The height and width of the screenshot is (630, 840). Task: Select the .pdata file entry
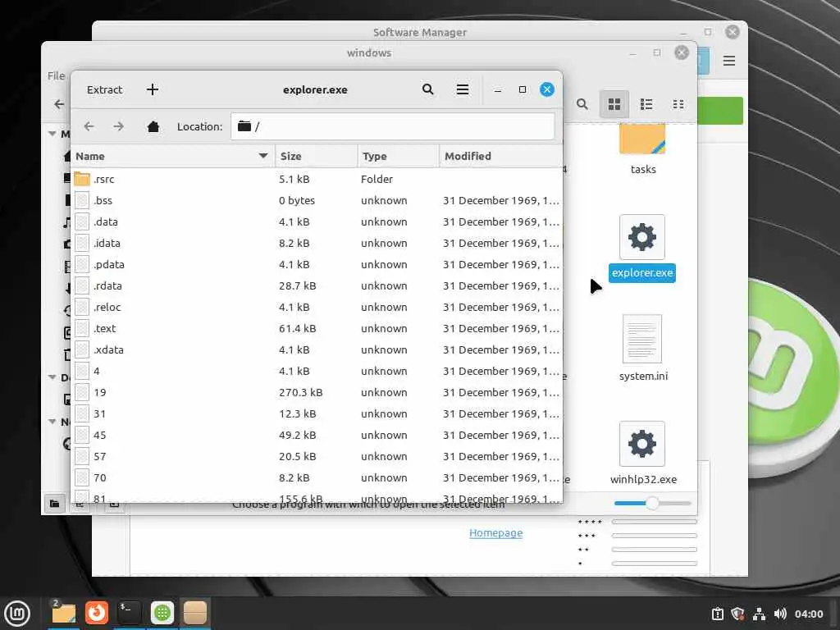[317, 265]
